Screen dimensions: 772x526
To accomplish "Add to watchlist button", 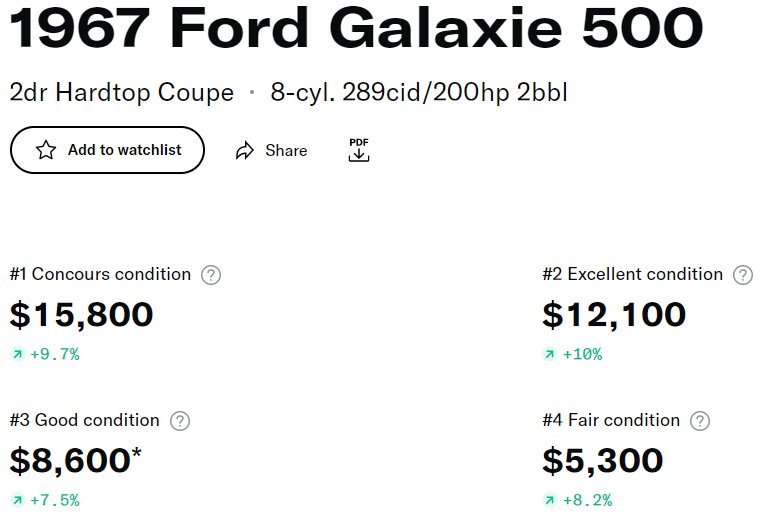I will pyautogui.click(x=107, y=150).
